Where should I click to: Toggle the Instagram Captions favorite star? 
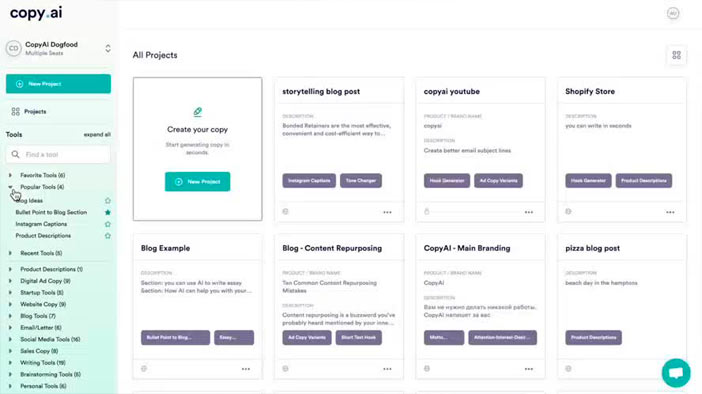[x=107, y=224]
